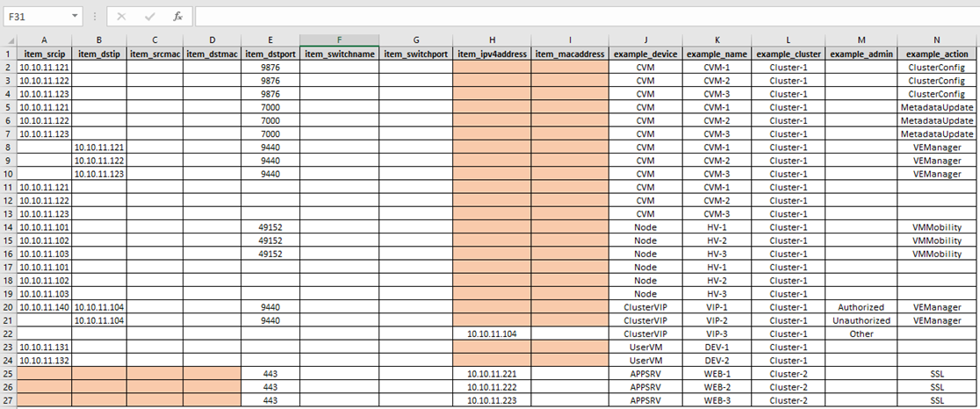Select cell 10.10.11.140 in column A
The height and width of the screenshot is (409, 980).
pos(45,307)
